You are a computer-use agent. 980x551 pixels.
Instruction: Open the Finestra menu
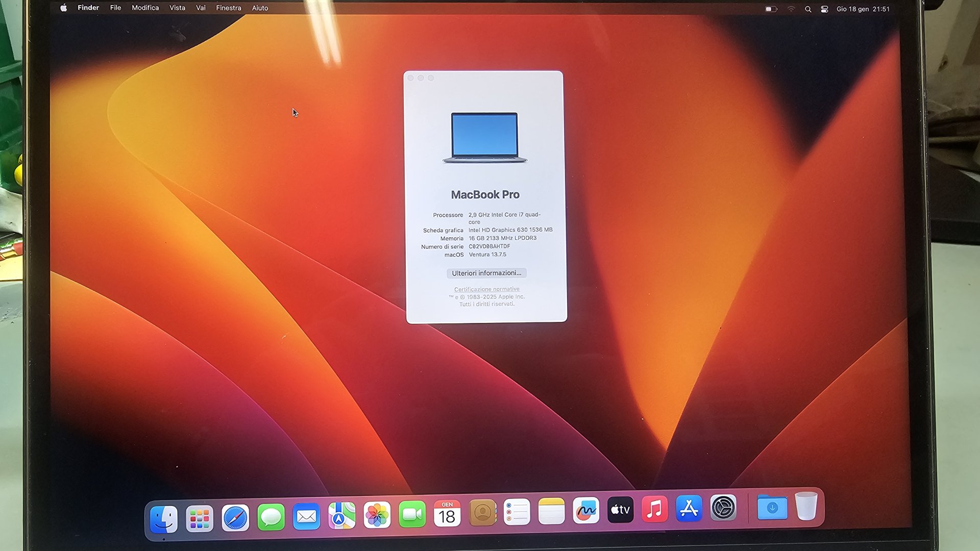point(229,8)
